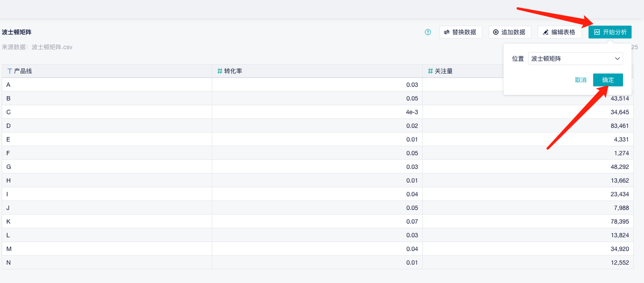Cancel the dialog via 取消
Image resolution: width=644 pixels, height=283 pixels.
tap(580, 80)
